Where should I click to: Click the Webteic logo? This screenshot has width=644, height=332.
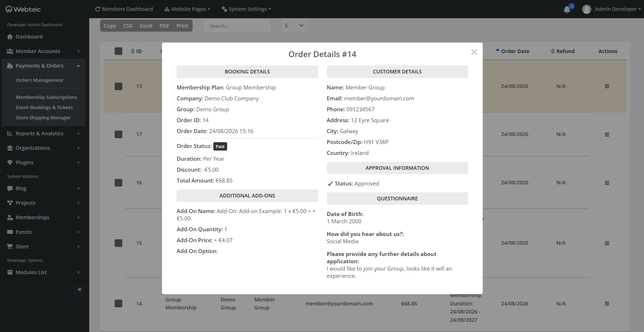pos(23,9)
